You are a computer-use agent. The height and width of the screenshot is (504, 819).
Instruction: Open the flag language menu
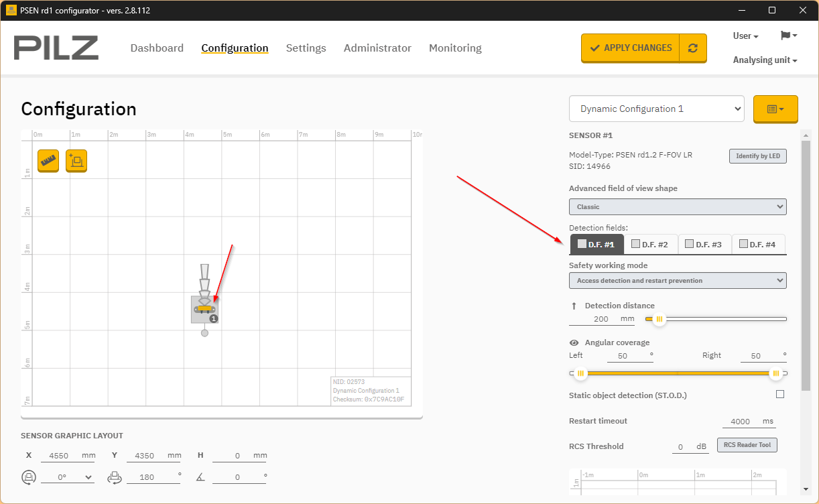[x=788, y=36]
